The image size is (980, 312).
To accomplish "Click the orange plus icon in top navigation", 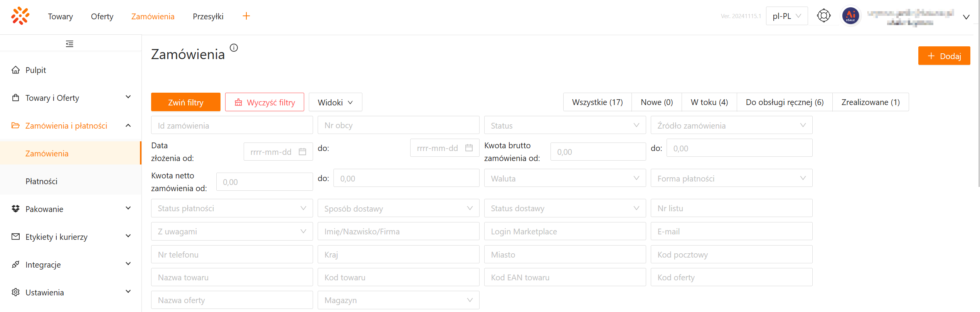I will [x=246, y=16].
